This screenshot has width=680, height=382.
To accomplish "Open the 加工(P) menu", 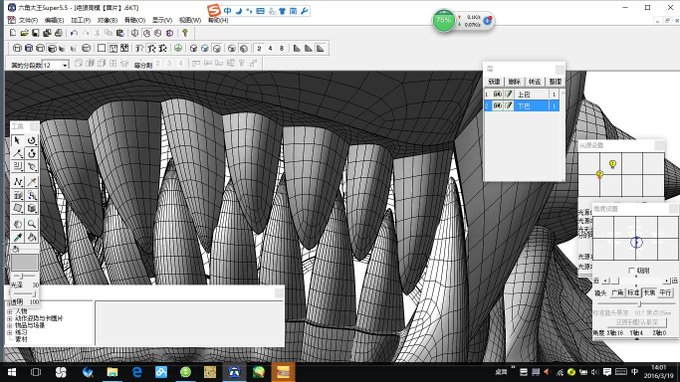I will pos(81,20).
